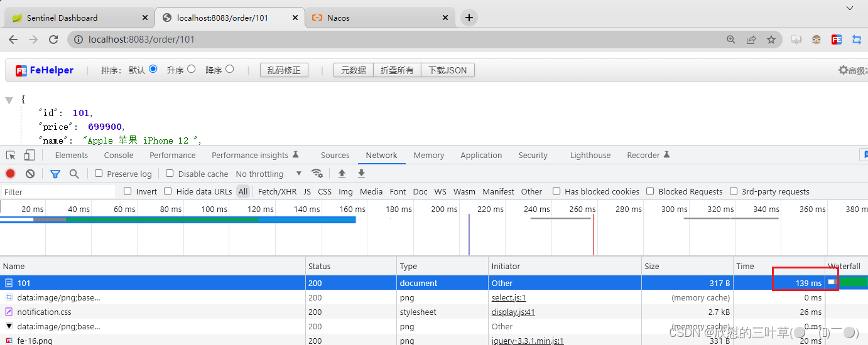
Task: Bookmark this page with star icon
Action: click(771, 40)
